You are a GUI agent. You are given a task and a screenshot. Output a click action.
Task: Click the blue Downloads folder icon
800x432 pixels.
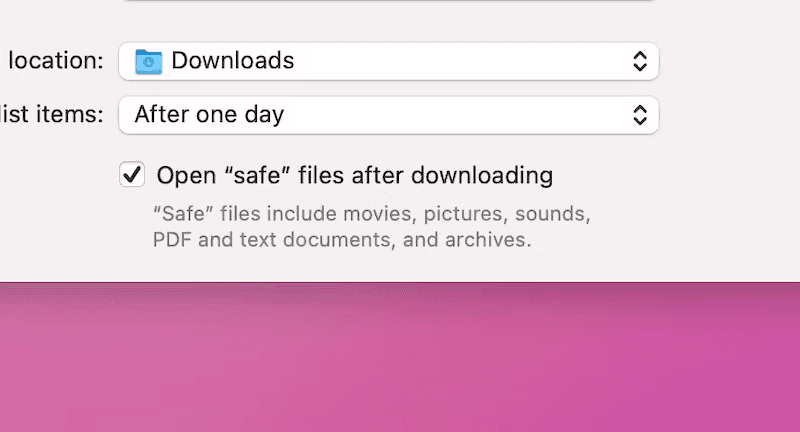click(x=148, y=62)
